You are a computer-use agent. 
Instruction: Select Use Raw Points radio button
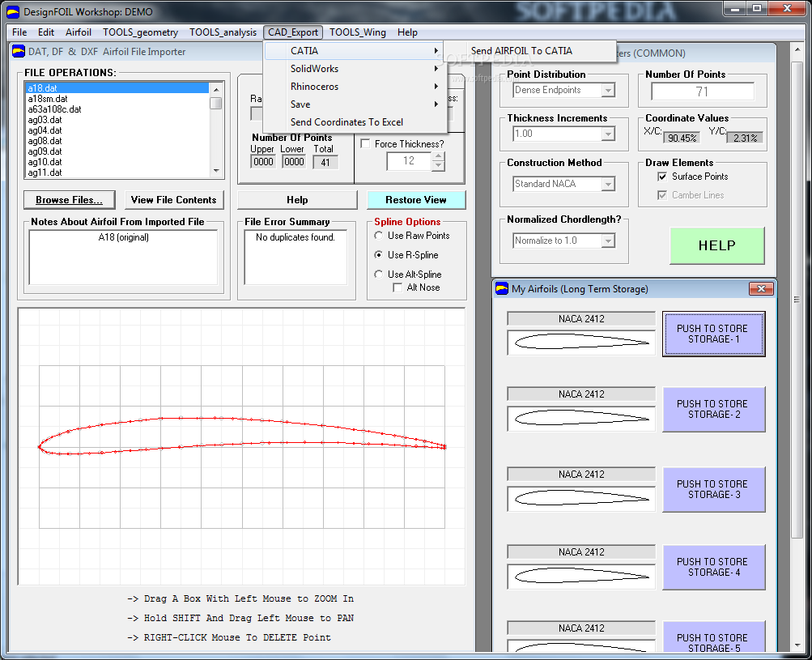click(379, 236)
